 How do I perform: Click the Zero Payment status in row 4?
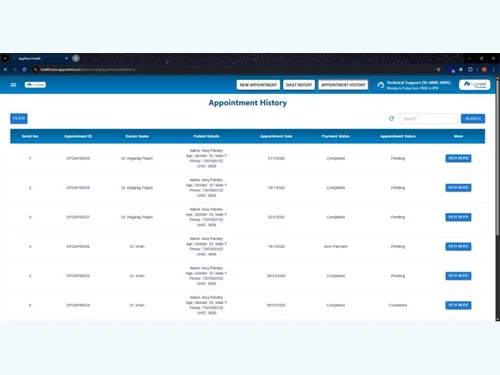click(336, 246)
